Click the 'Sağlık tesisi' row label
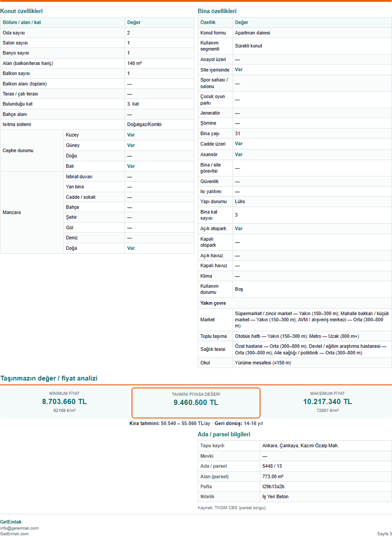 (x=213, y=349)
